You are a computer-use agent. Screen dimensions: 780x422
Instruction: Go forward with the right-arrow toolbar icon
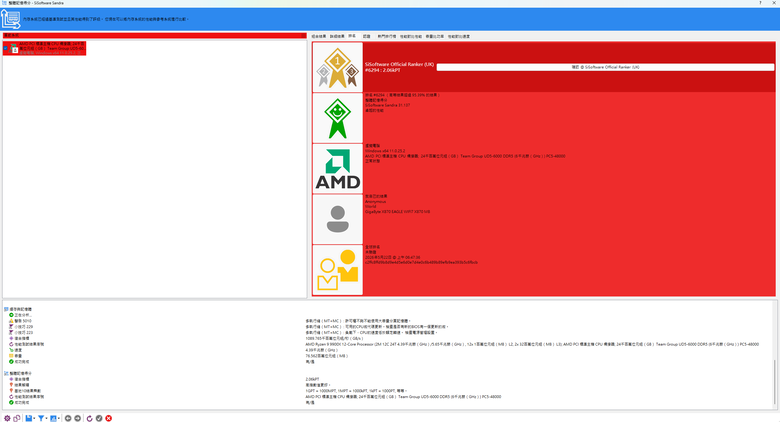78,418
